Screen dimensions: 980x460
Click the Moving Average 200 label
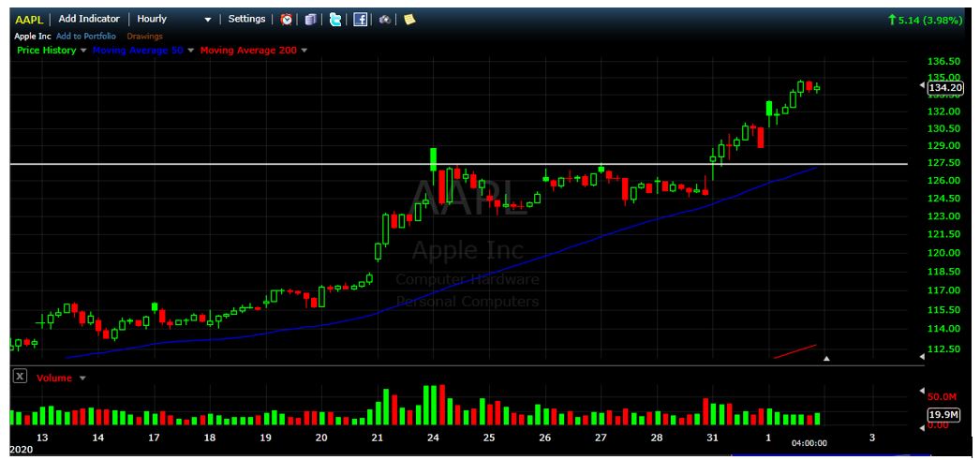[249, 50]
